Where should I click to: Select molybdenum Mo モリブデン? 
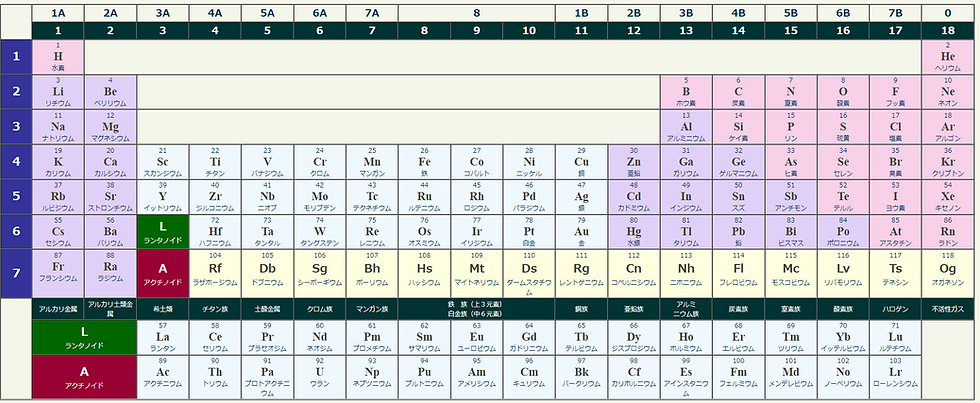tap(319, 197)
